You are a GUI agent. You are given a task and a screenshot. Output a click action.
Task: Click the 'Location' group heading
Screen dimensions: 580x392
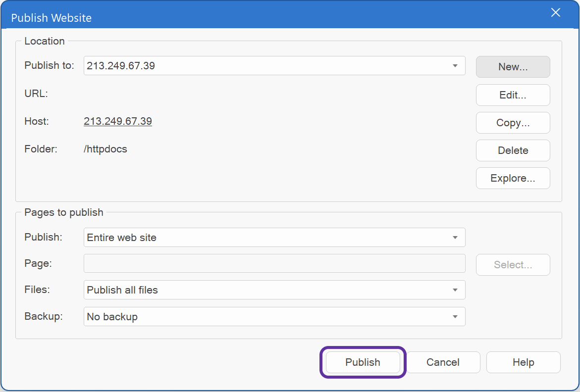(x=45, y=41)
